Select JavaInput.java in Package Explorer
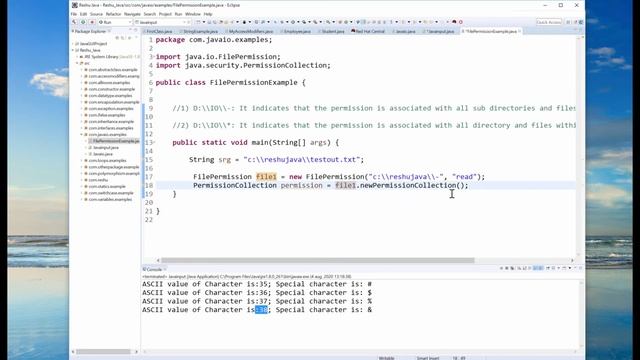The height and width of the screenshot is (360, 640). 105,148
